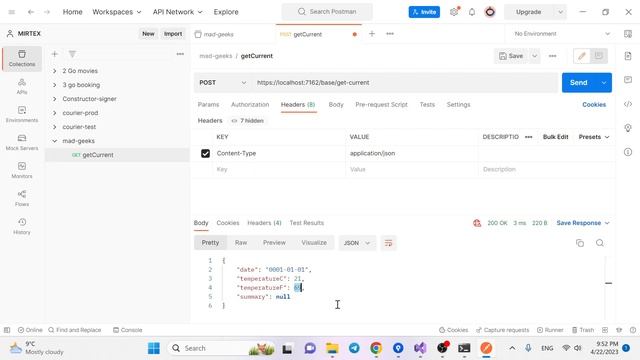
Task: Click the Invite button
Action: (x=424, y=12)
